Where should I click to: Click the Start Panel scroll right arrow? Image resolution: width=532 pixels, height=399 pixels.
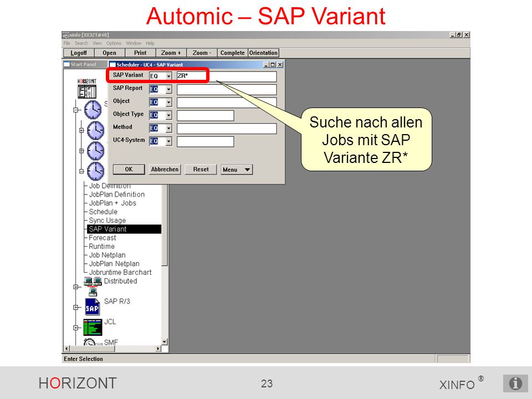coord(158,349)
